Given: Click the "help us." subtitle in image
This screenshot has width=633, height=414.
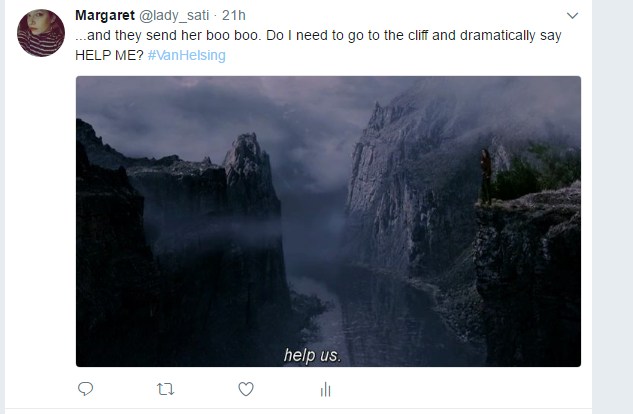Looking at the screenshot, I should click(312, 355).
